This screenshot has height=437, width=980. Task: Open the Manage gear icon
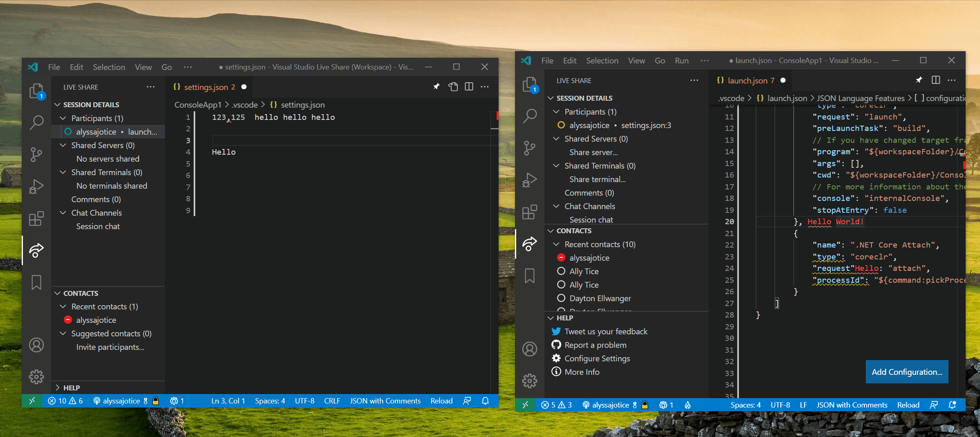[x=37, y=377]
